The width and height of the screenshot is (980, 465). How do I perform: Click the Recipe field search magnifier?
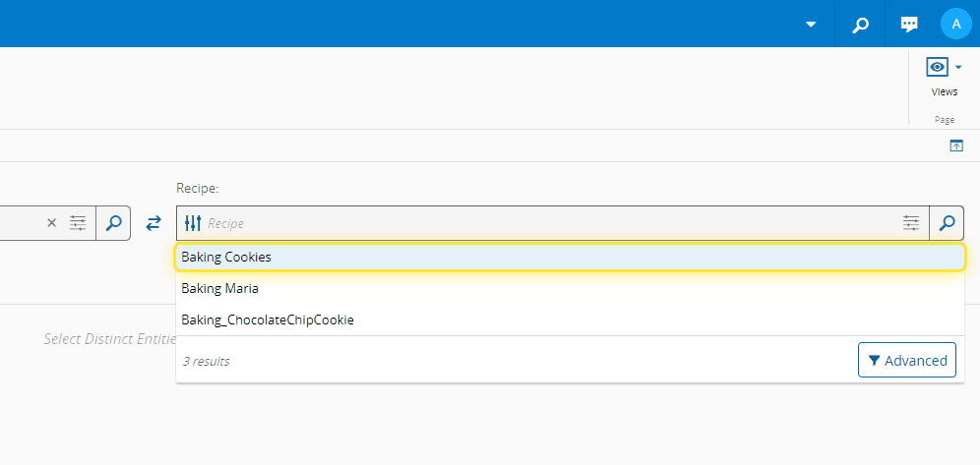point(947,223)
